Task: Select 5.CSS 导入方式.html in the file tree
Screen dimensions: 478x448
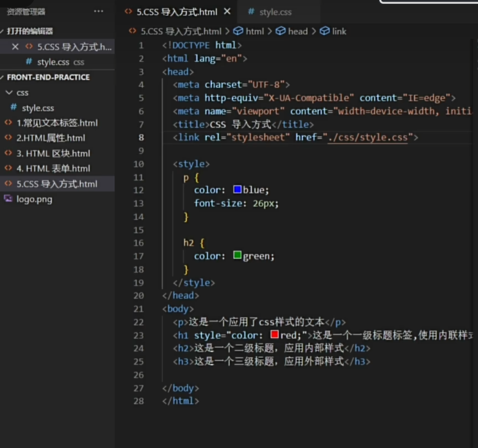Action: [x=57, y=183]
